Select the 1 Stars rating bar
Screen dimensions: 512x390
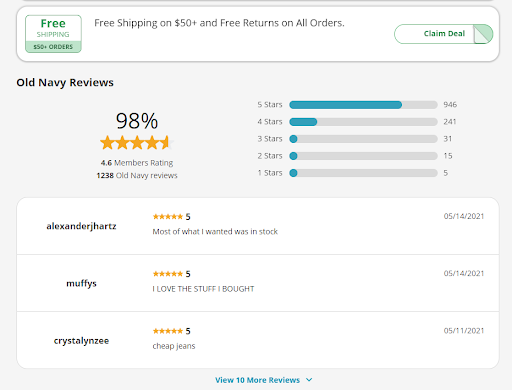coord(363,173)
